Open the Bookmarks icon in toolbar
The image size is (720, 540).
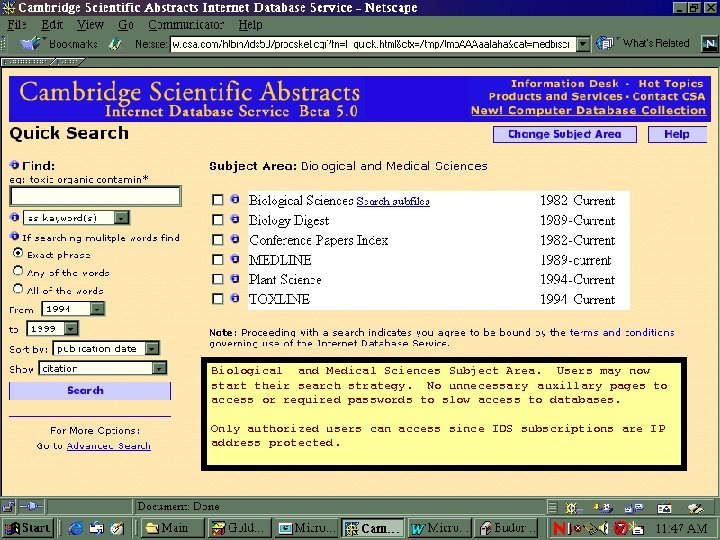31,44
